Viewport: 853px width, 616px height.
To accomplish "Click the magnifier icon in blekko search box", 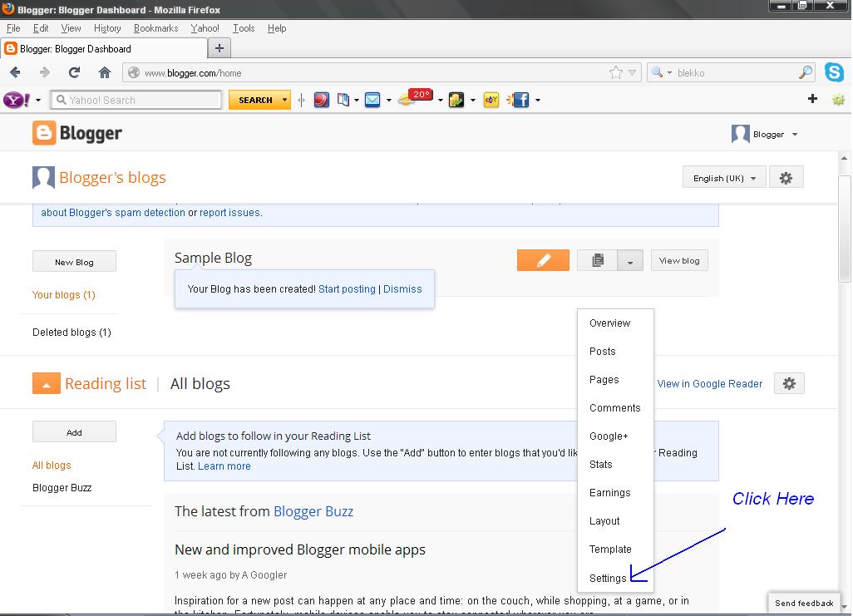I will (805, 72).
